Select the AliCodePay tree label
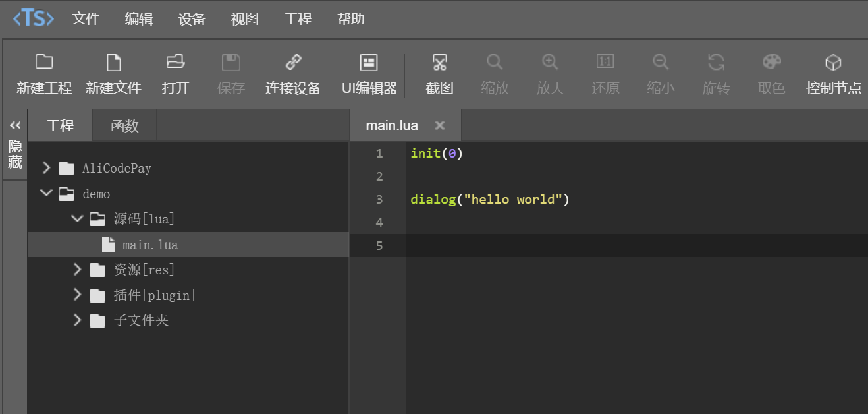The width and height of the screenshot is (868, 414). [117, 169]
